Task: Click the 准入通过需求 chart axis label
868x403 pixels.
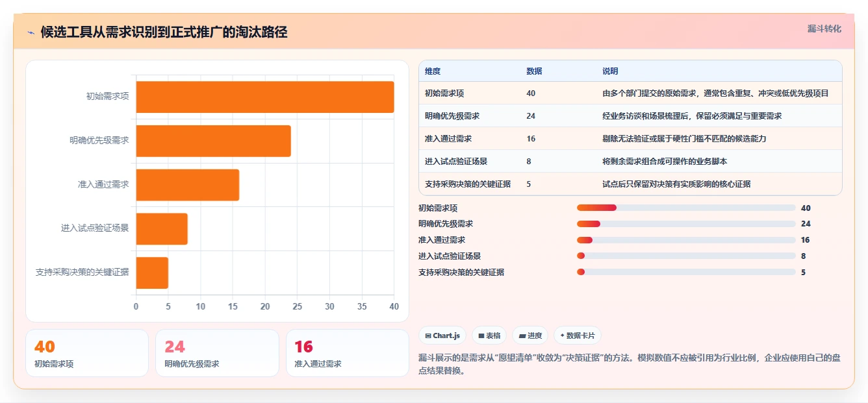Action: tap(103, 185)
